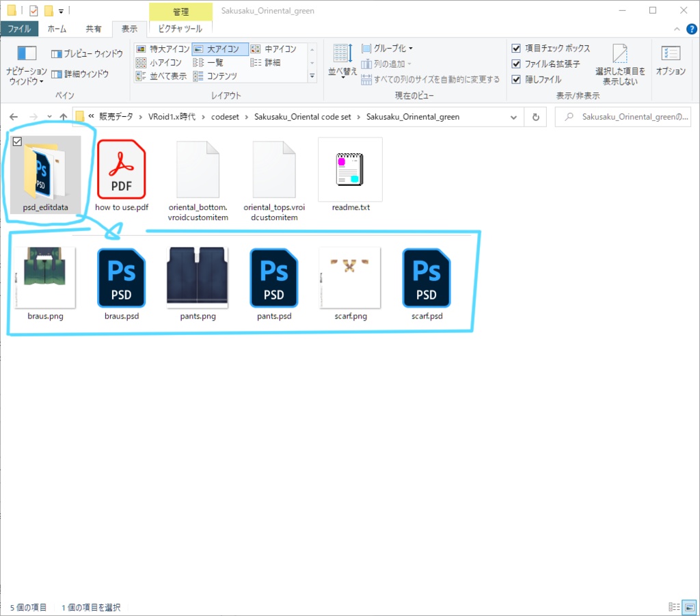
Task: Open the File (ファイル) tab
Action: click(x=19, y=29)
